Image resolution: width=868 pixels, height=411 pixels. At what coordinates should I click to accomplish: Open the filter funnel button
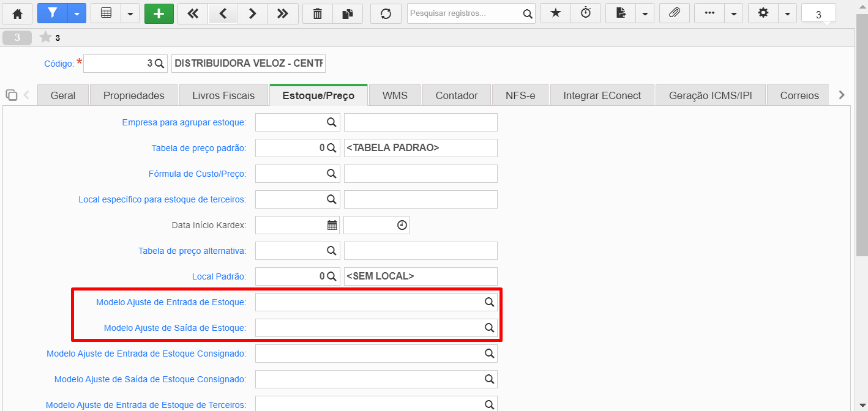[52, 13]
